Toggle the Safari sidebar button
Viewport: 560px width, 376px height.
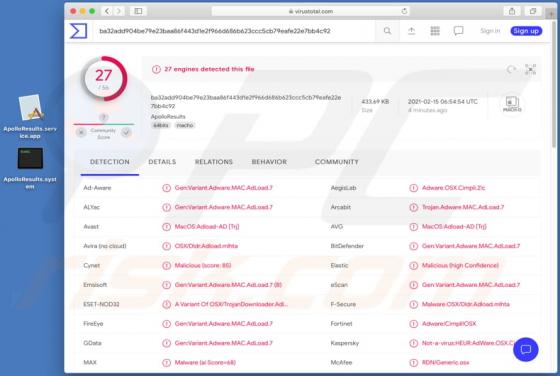(138, 11)
